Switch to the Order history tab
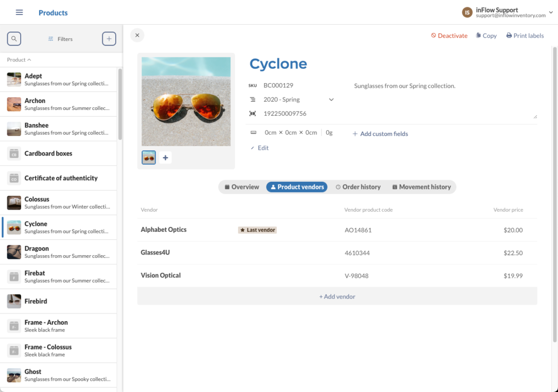558x392 pixels. [x=358, y=187]
